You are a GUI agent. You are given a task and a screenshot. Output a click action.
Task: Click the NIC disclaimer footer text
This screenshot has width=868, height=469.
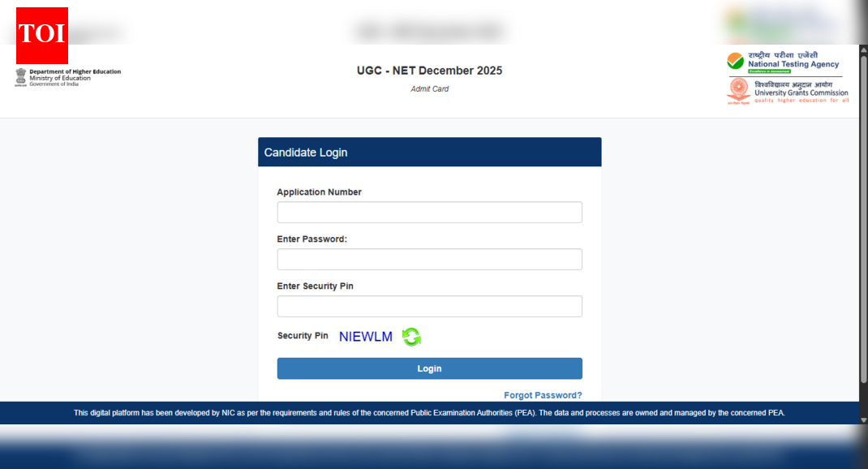[429, 412]
